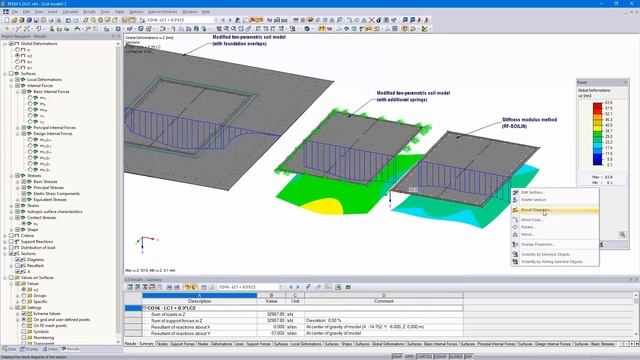Click the Undo arrow icon
The image size is (640, 360).
(68, 20)
